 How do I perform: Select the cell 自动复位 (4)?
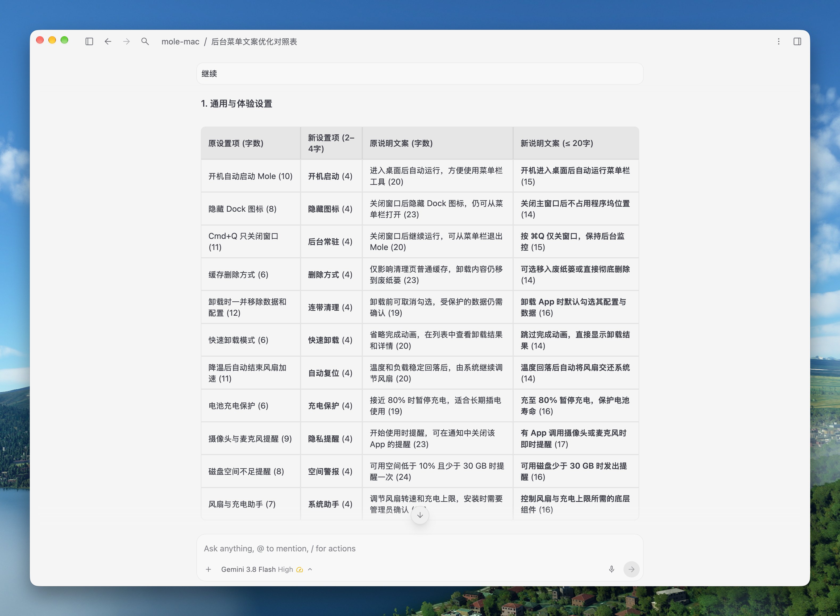coord(331,373)
